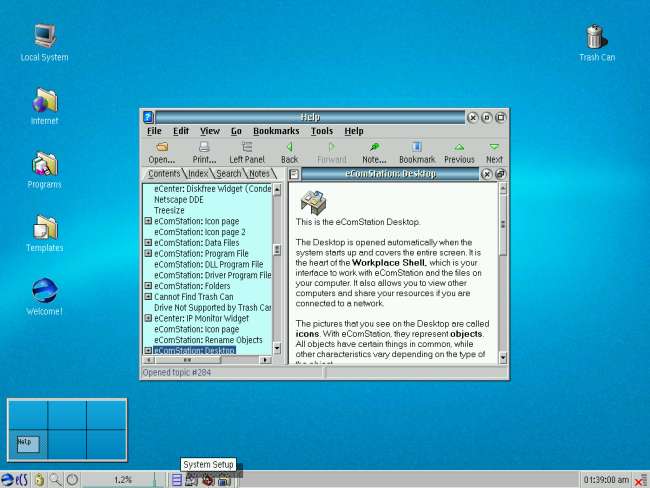Switch to the Index tab
650x488 pixels.
198,174
